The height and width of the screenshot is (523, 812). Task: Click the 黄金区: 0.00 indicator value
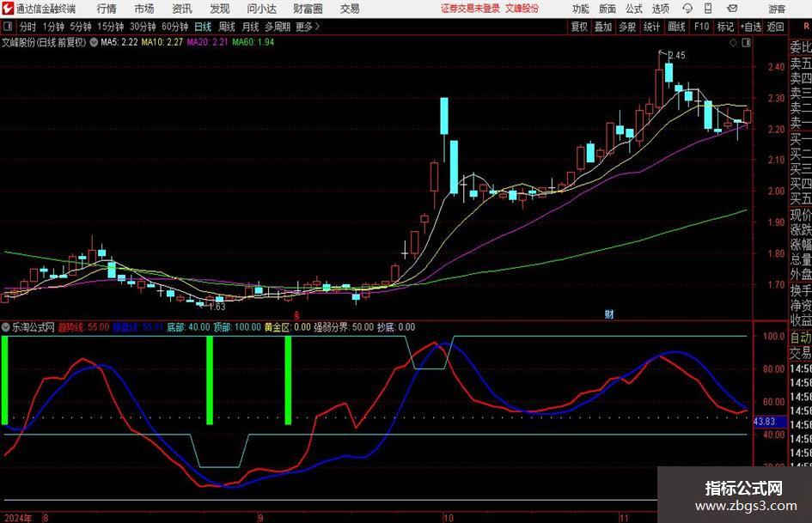287,327
